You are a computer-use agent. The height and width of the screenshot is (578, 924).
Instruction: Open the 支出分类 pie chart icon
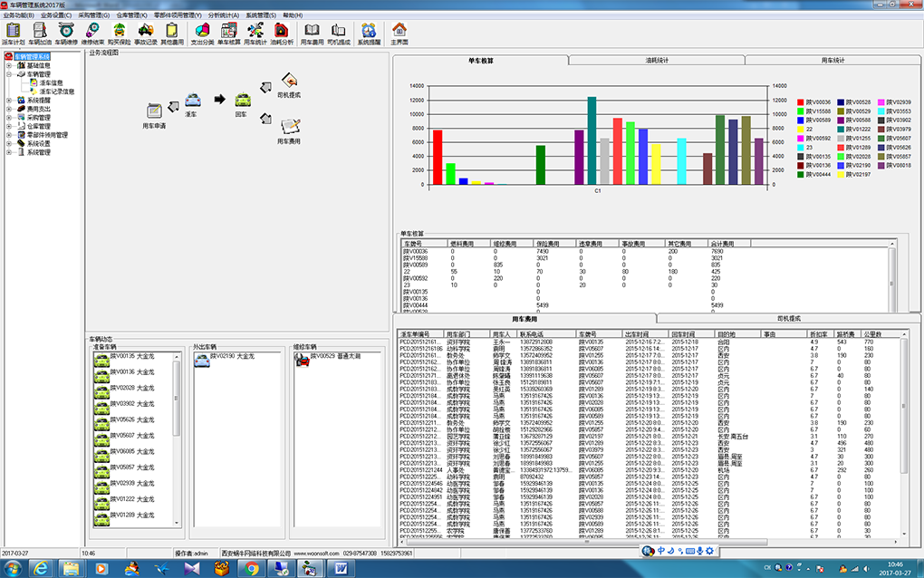tap(202, 31)
